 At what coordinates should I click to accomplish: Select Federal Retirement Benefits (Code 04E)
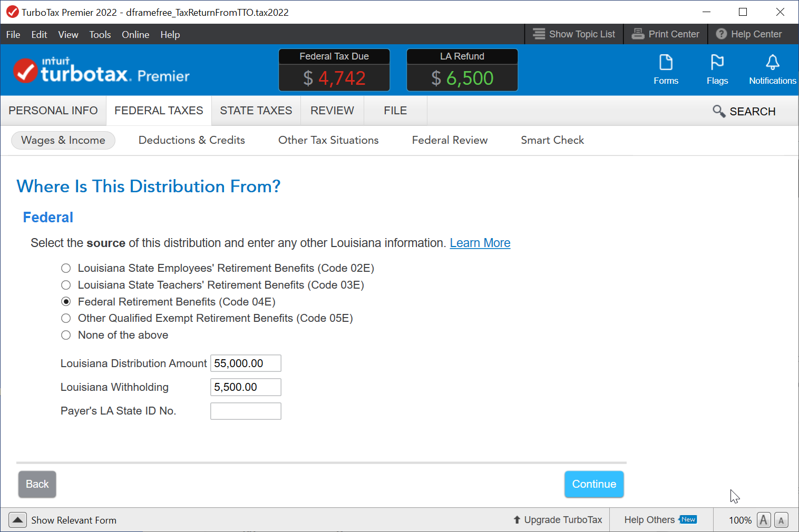[x=66, y=302]
